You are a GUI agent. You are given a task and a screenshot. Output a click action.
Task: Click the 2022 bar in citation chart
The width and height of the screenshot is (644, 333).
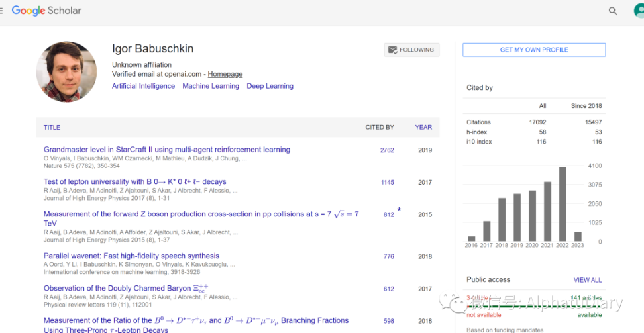(x=563, y=204)
